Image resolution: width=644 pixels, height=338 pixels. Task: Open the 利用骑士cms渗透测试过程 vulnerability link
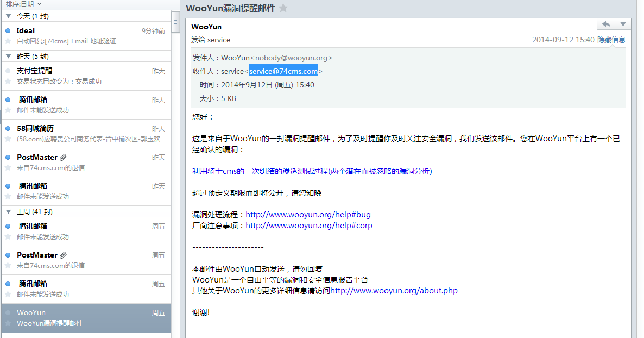click(x=312, y=171)
